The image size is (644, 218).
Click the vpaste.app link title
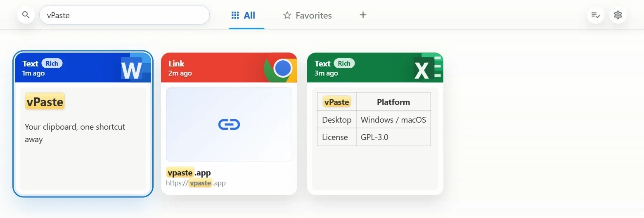pos(189,173)
